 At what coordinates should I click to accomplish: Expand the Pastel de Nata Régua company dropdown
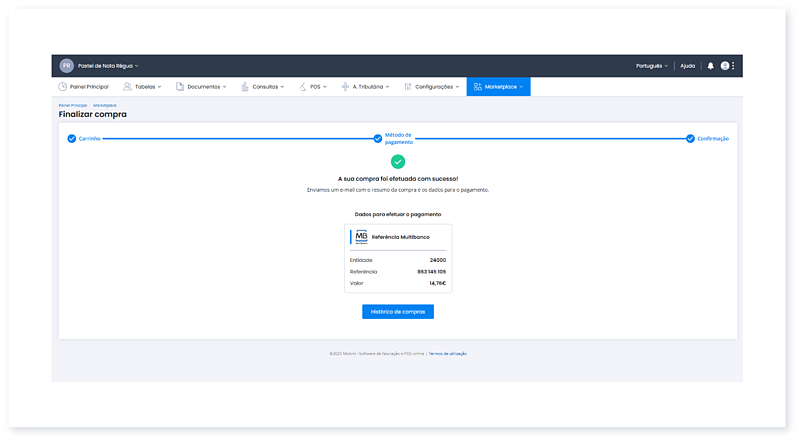(x=108, y=66)
